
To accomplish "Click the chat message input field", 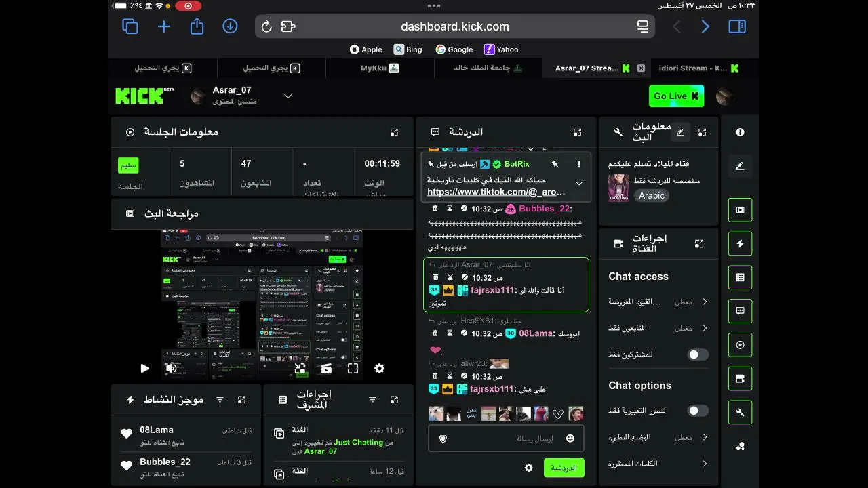I will 506,439.
